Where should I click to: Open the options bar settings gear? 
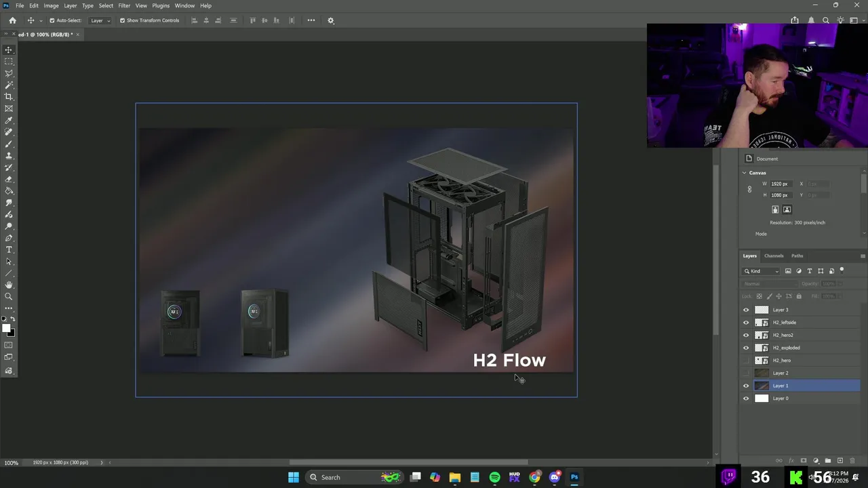[331, 20]
